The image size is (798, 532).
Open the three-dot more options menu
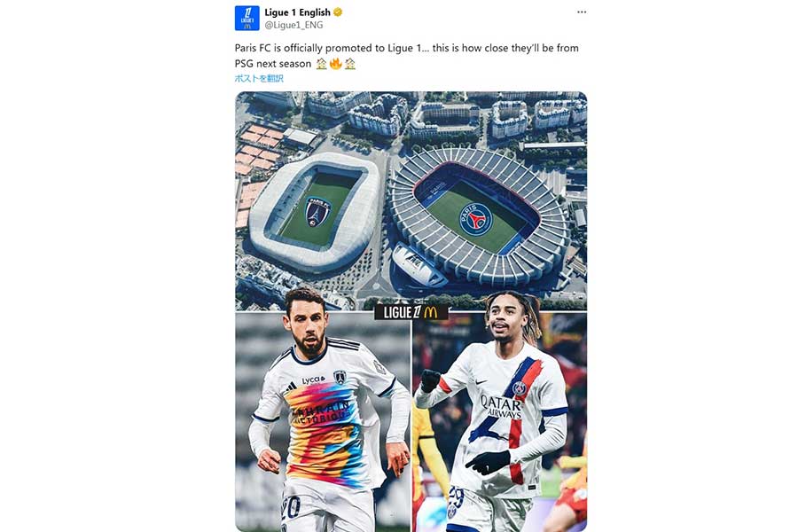[582, 12]
